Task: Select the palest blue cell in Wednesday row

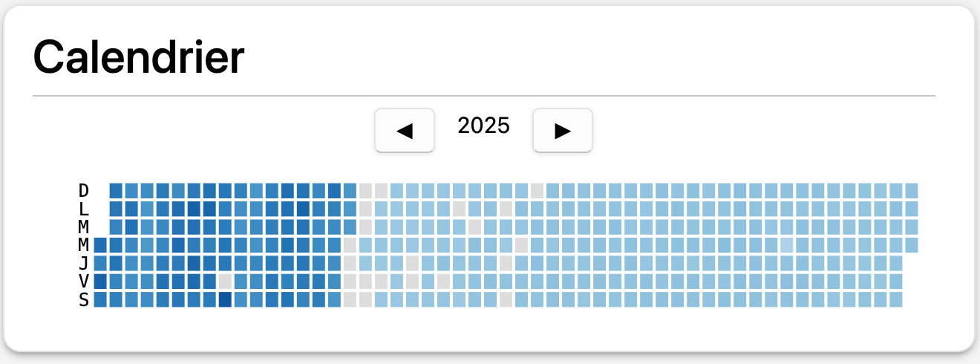Action: [x=786, y=245]
